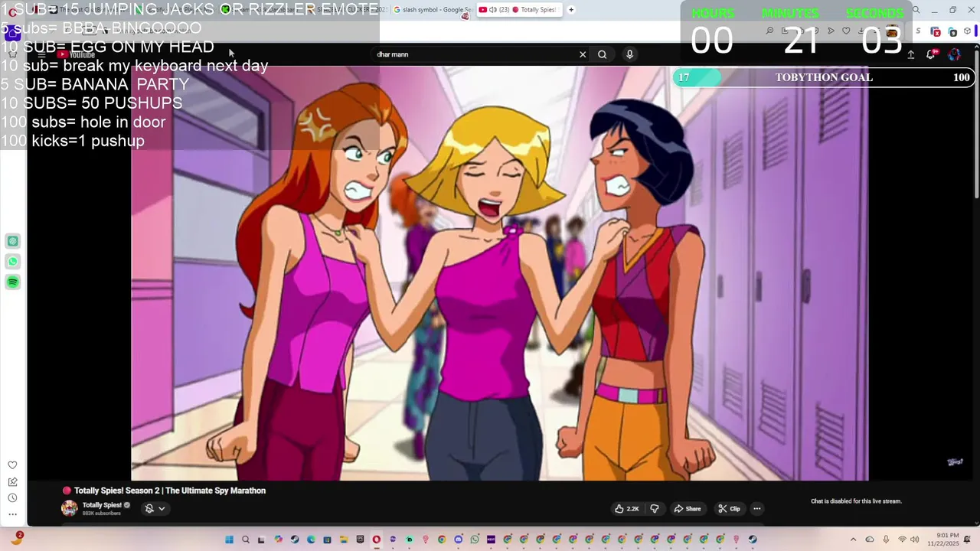Click the YouTube logo home link
This screenshot has height=551, width=980.
coord(77,54)
